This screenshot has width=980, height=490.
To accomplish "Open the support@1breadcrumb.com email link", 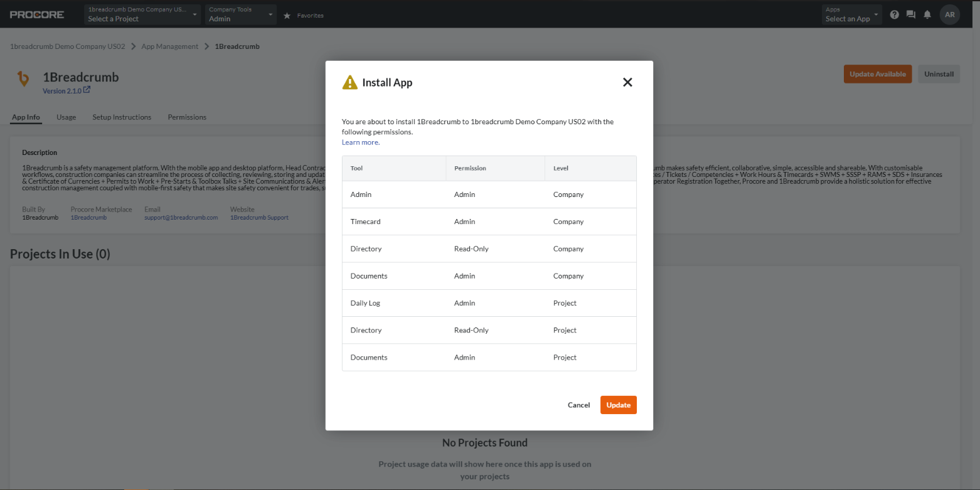I will 181,218.
